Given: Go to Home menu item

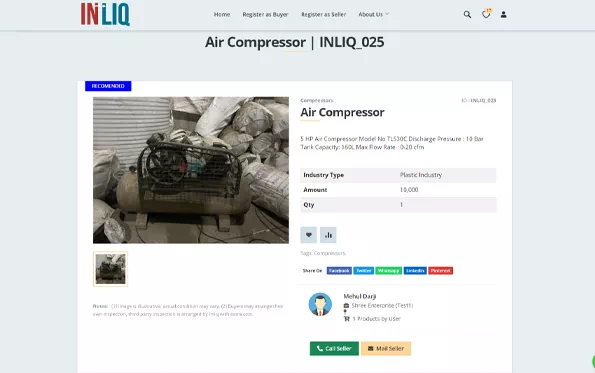Looking at the screenshot, I should click(222, 14).
